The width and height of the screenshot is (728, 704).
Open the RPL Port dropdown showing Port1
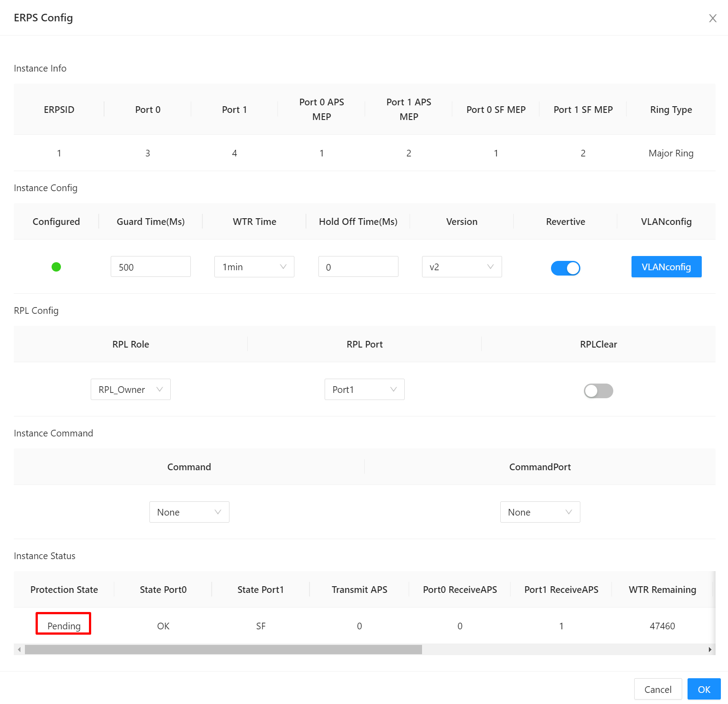pos(365,389)
